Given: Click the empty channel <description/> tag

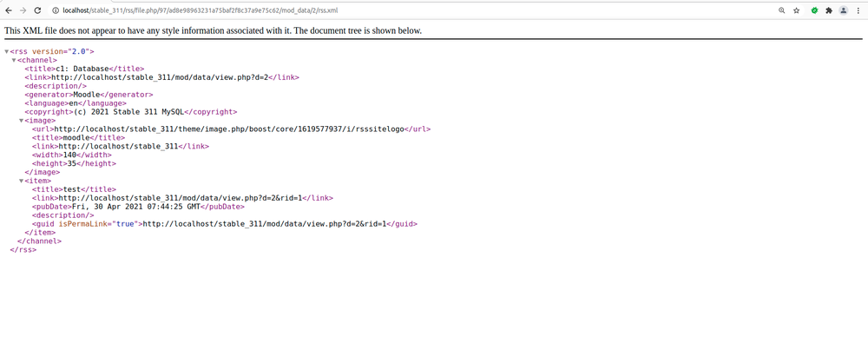Looking at the screenshot, I should click(56, 86).
